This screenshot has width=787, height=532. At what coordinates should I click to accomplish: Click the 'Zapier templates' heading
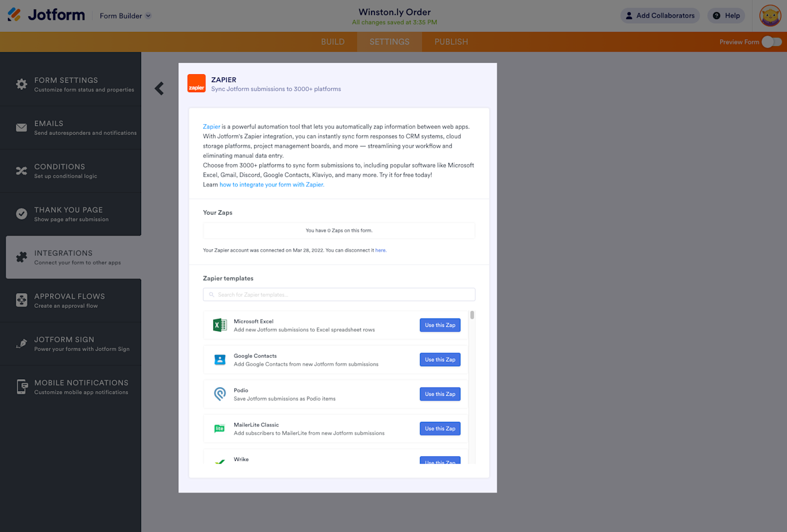coord(228,278)
